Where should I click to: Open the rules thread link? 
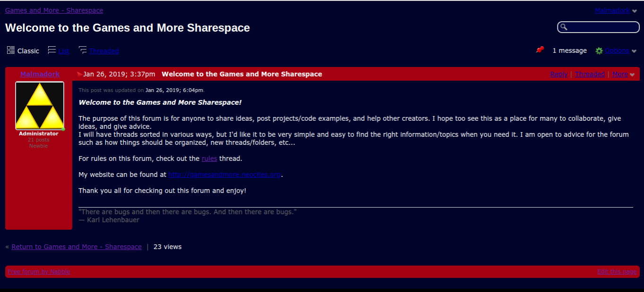(209, 159)
